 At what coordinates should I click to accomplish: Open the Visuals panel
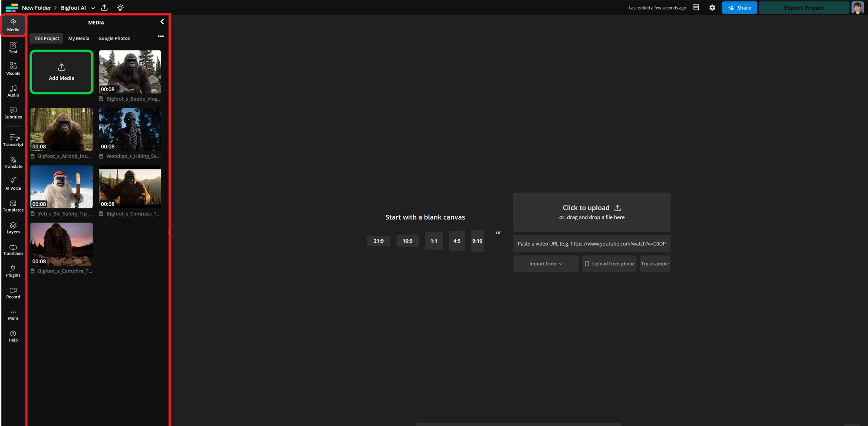tap(13, 69)
